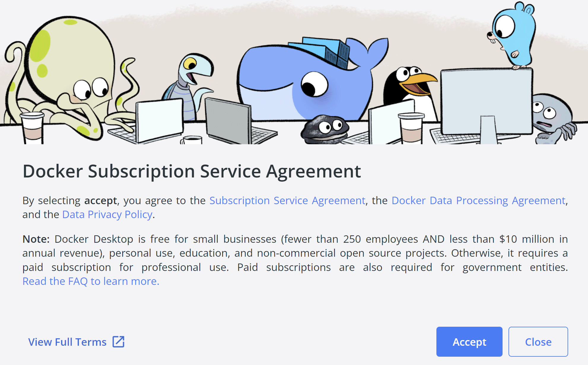The height and width of the screenshot is (365, 588).
Task: Click the coffee cup next to the octopus
Action: (x=33, y=128)
